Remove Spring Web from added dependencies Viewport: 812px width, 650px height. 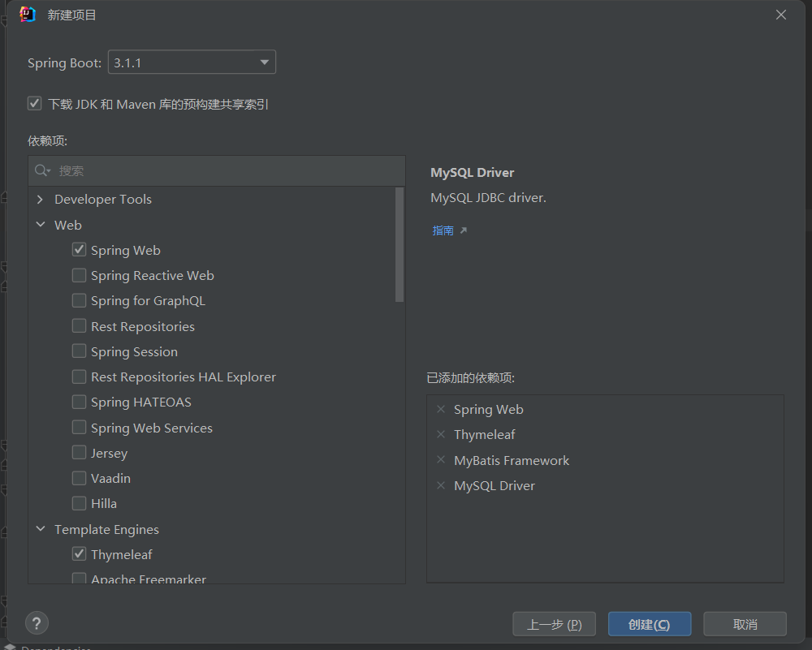coord(441,410)
